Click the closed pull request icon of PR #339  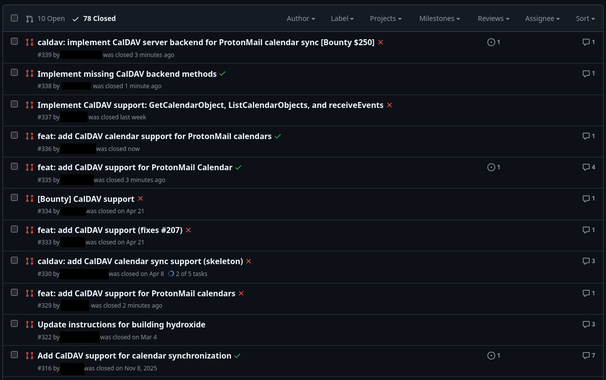tap(29, 42)
